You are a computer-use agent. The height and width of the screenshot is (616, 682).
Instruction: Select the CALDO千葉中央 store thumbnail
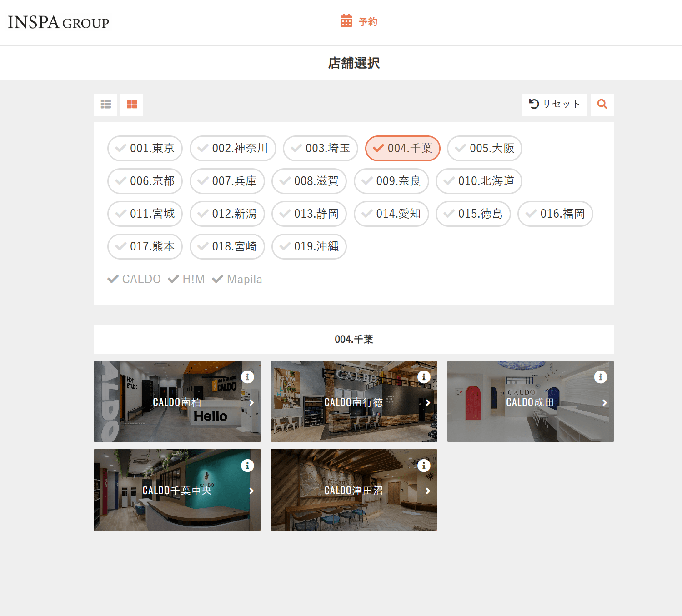tap(177, 490)
